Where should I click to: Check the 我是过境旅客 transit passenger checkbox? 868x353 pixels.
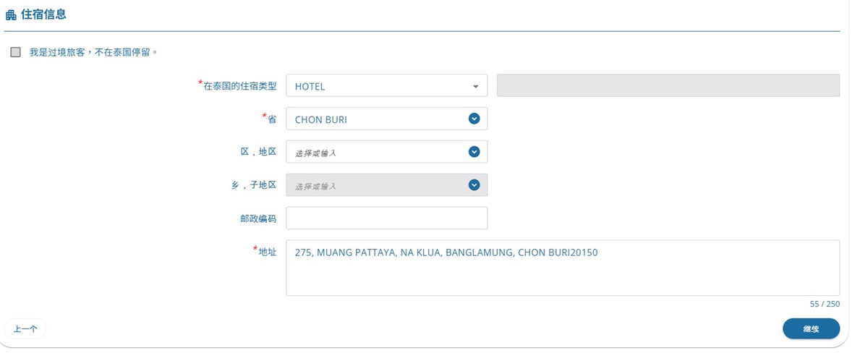15,52
